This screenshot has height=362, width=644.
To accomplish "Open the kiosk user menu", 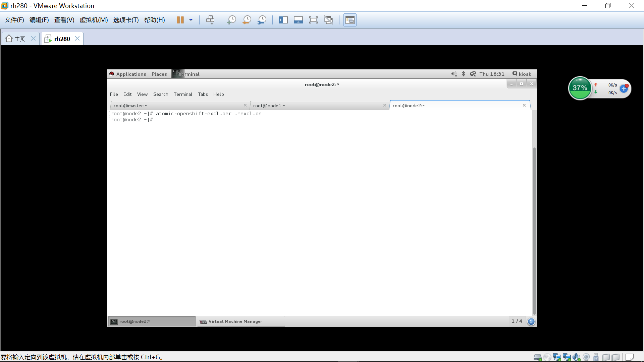I will [522, 74].
